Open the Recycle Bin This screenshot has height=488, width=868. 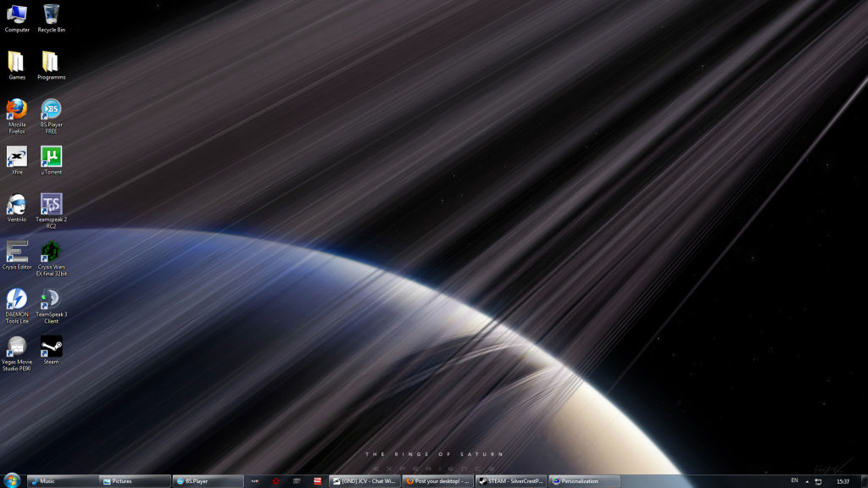point(52,14)
